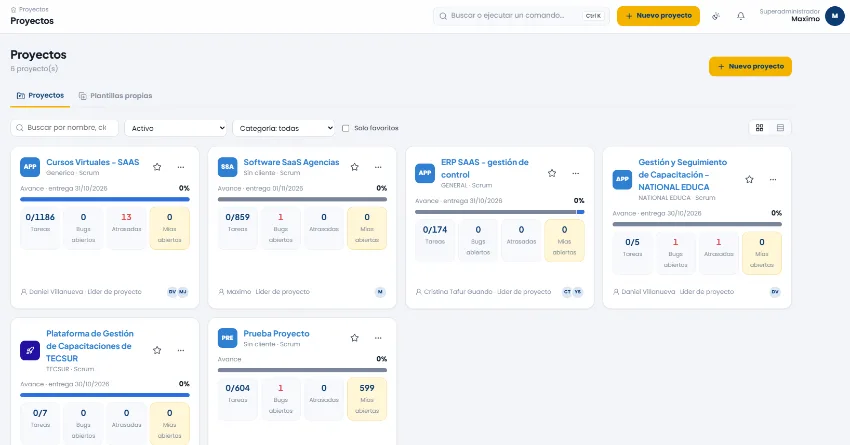Click progress bar of Cursos Virtuales – SAAS

click(105, 199)
